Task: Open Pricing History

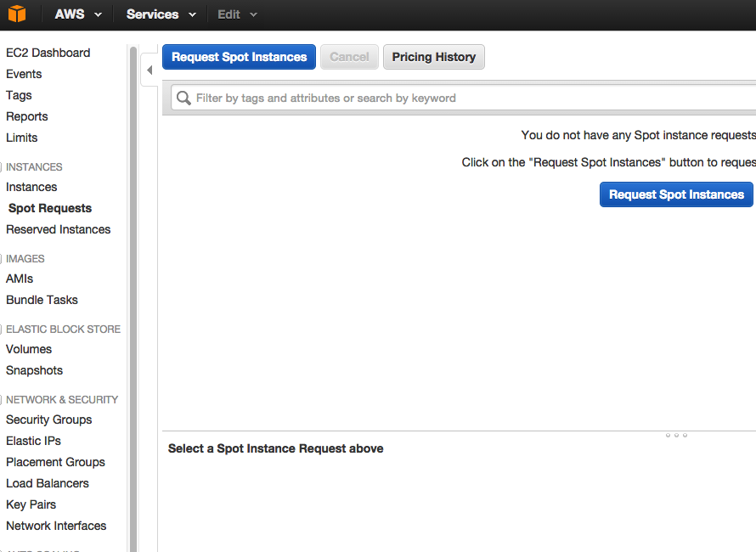Action: pos(434,57)
